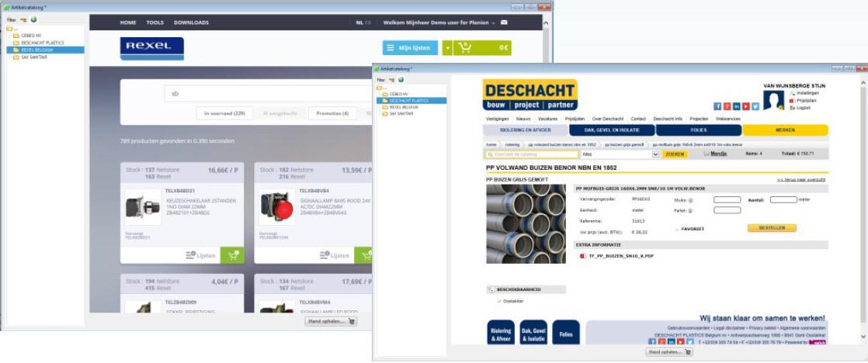Toggle the 'In voorraad (229)' filter
The image size is (868, 363).
(224, 113)
